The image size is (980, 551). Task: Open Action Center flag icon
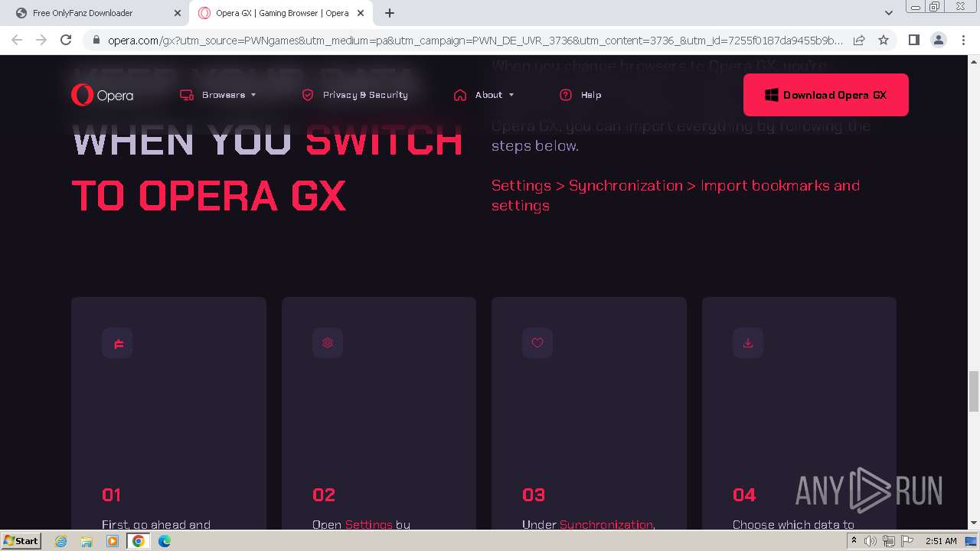[x=906, y=541]
